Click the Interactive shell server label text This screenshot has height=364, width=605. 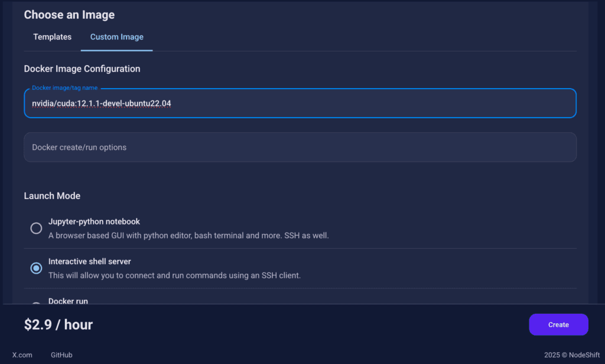coord(90,261)
